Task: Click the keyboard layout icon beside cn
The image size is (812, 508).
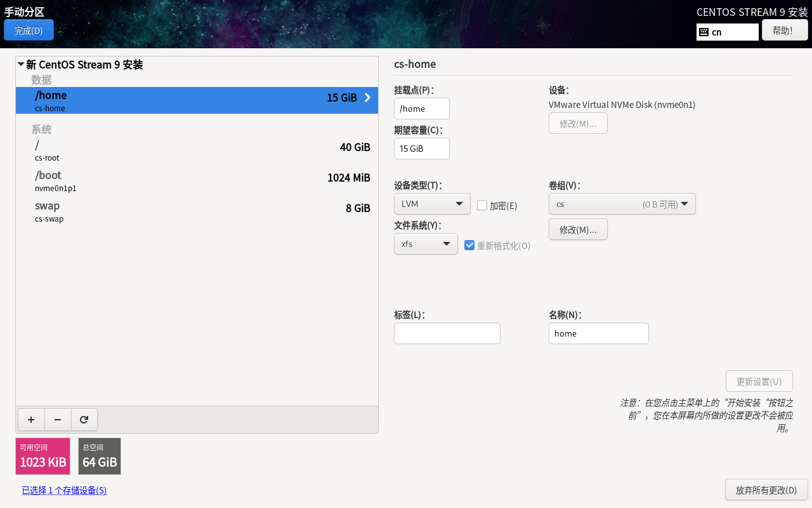Action: 704,32
